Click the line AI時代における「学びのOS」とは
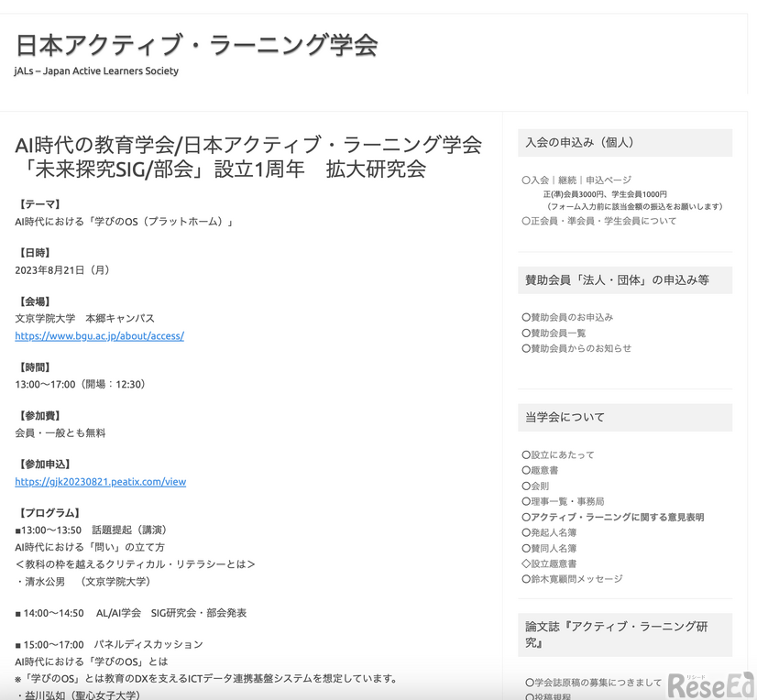757x700 pixels. (92, 662)
